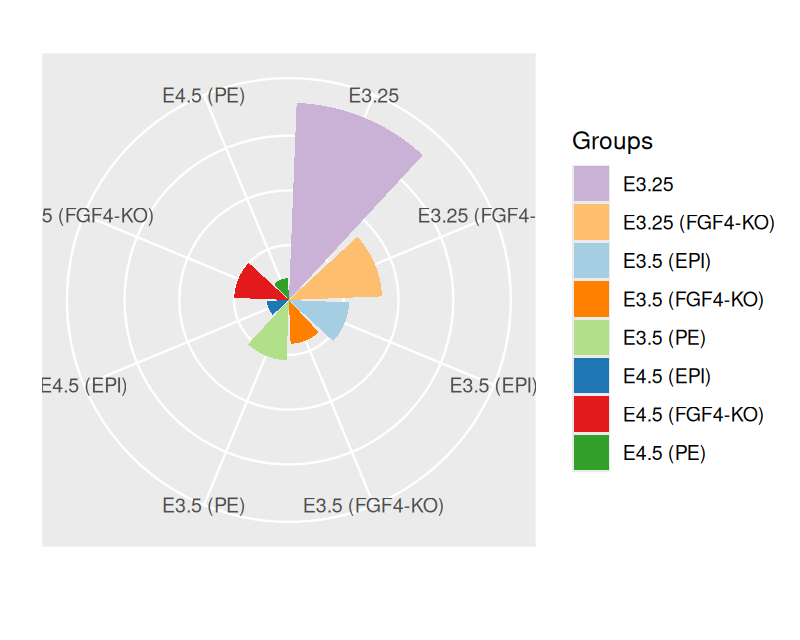The width and height of the screenshot is (800, 640).
Task: Click the E3.5 (FGF4-KO) orange legend swatch
Action: point(590,299)
